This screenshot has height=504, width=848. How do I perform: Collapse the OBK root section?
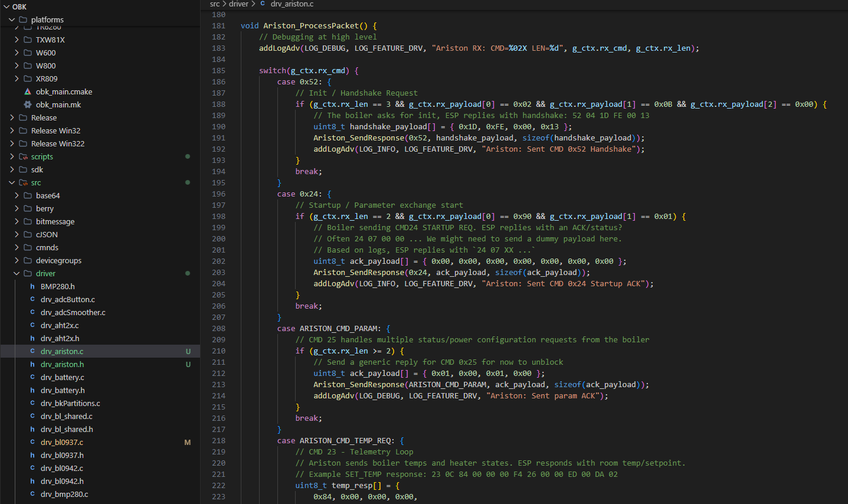click(x=6, y=7)
